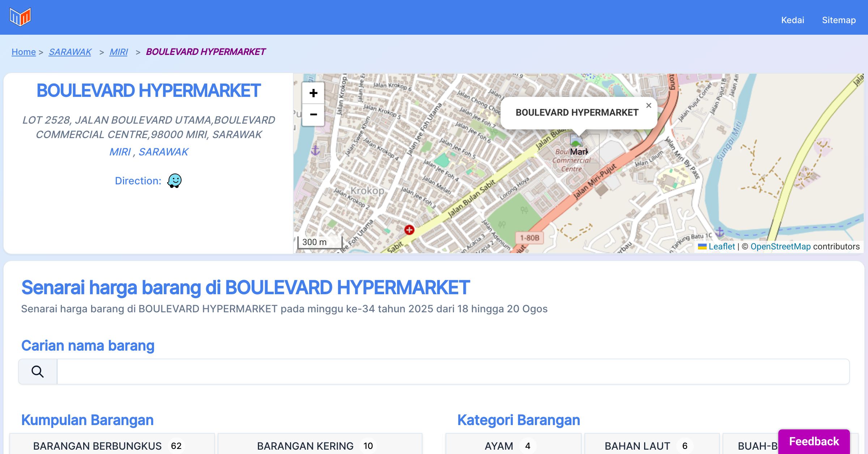Zoom in on the map
868x454 pixels.
click(x=313, y=93)
